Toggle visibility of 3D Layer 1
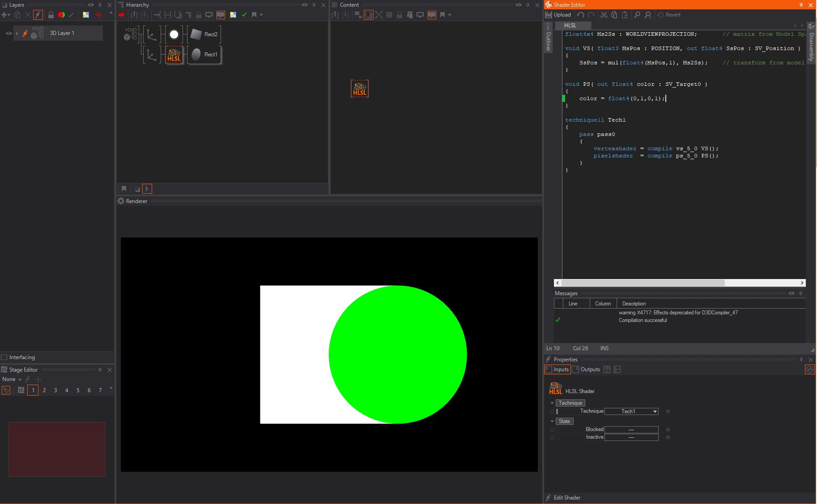 (9, 34)
